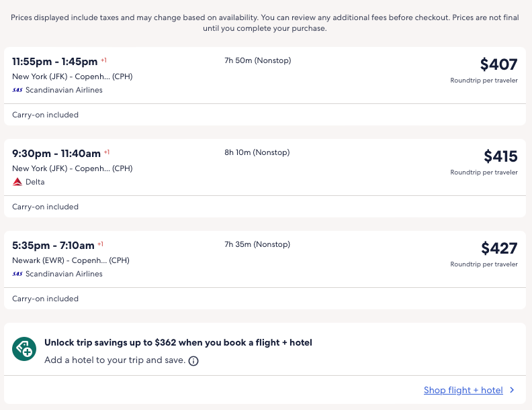This screenshot has width=532, height=410.
Task: Open the 5:35pm - 7:10am flight details
Action: (x=54, y=246)
